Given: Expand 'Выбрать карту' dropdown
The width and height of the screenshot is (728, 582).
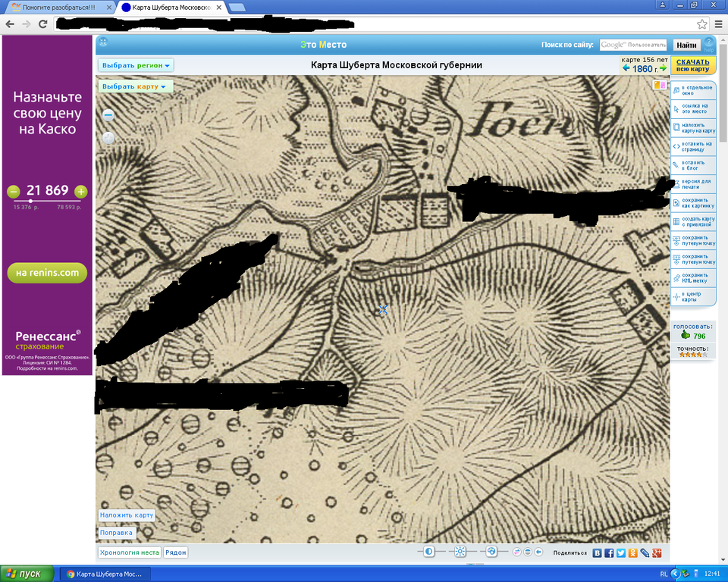Looking at the screenshot, I should (x=136, y=86).
